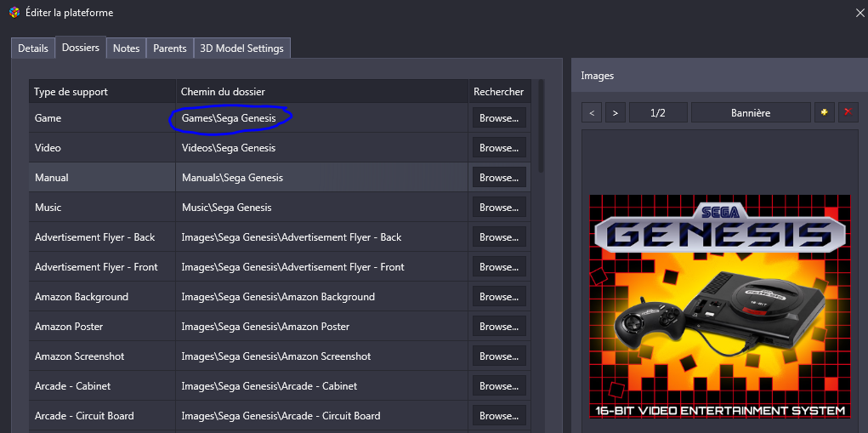Edit the Games\Sega Genesis folder path

pos(229,118)
